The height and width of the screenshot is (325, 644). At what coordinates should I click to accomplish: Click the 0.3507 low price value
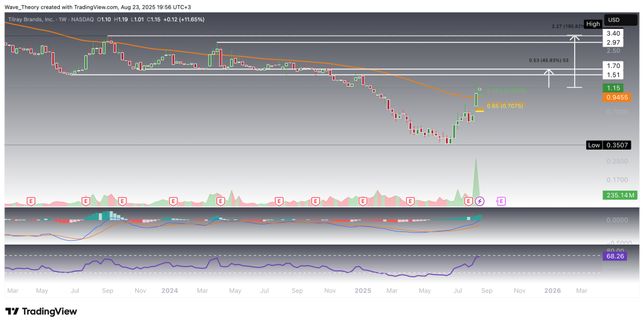[x=616, y=145]
